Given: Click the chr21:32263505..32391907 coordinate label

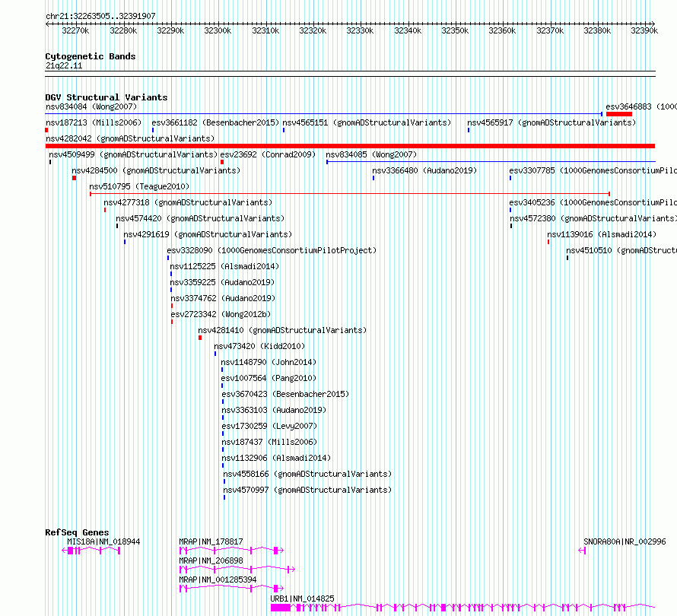Looking at the screenshot, I should click(100, 17).
